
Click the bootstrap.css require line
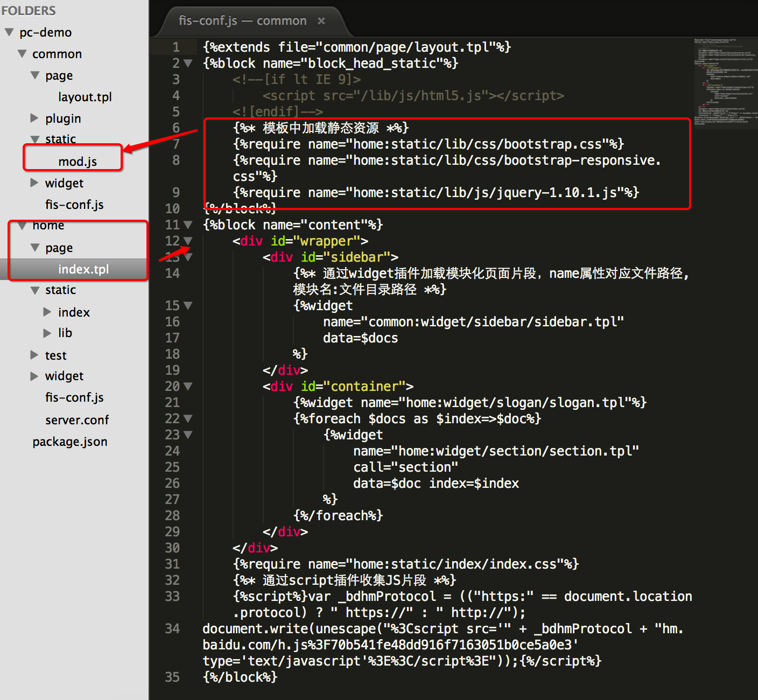[x=429, y=144]
